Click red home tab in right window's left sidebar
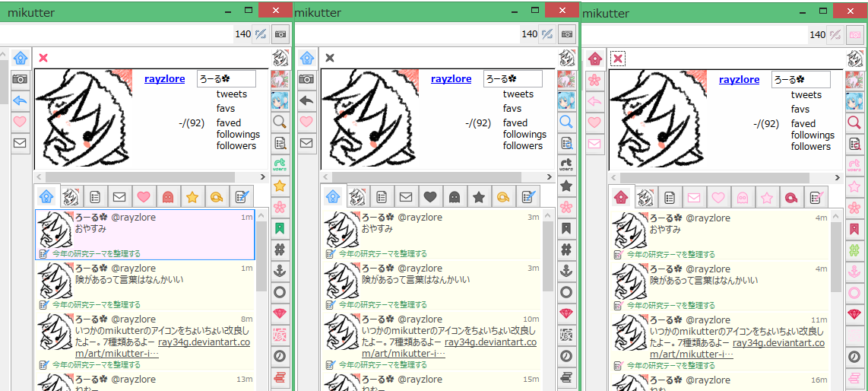868x391 pixels. coord(594,58)
